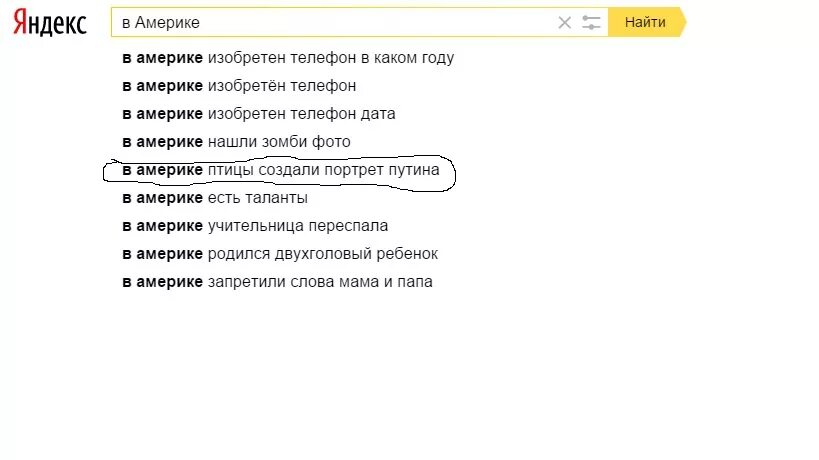Open advanced search settings sliders icon
Viewport: 819px width, 460px height.
pyautogui.click(x=591, y=22)
